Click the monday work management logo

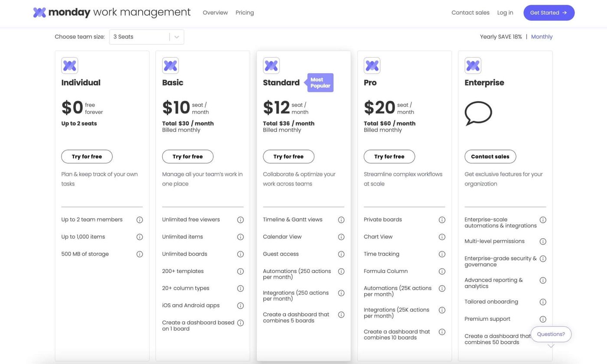coord(112,13)
